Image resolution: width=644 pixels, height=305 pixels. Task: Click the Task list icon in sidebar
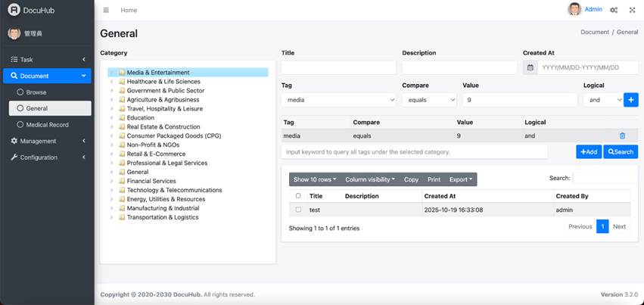tap(14, 60)
